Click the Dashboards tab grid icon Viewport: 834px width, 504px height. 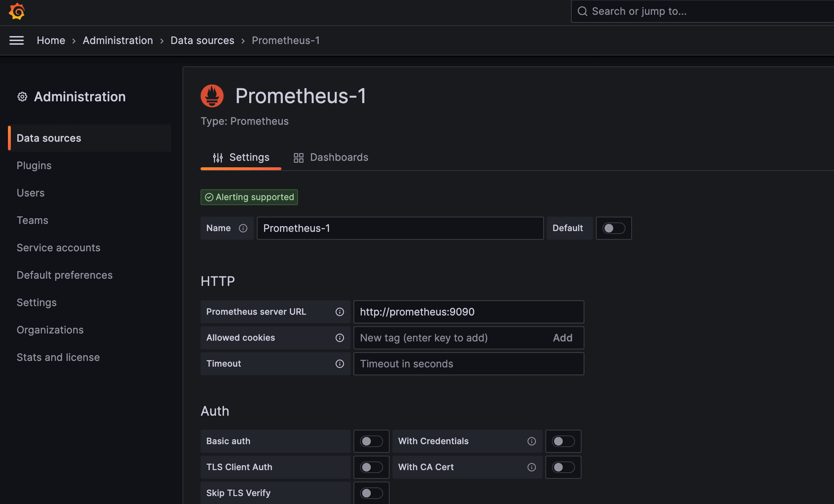click(299, 158)
